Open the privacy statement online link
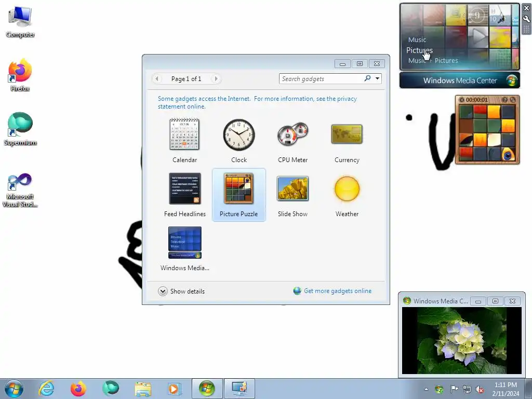Image resolution: width=532 pixels, height=399 pixels. [257, 102]
